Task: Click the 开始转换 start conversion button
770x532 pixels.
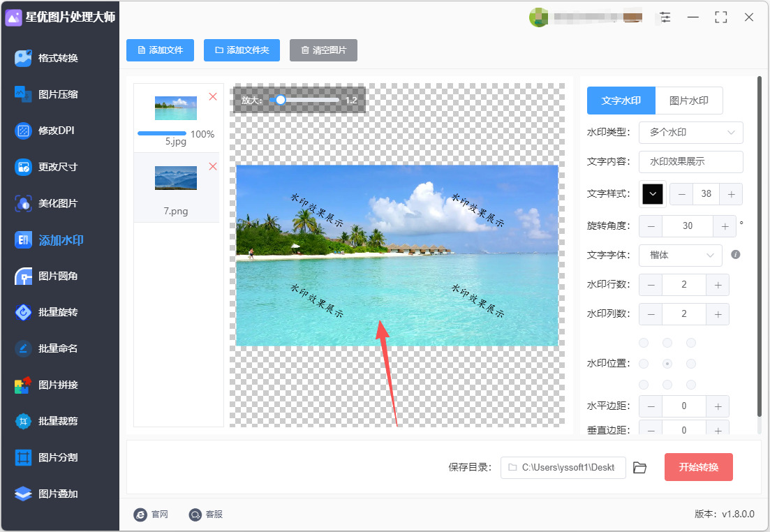Action: point(698,467)
